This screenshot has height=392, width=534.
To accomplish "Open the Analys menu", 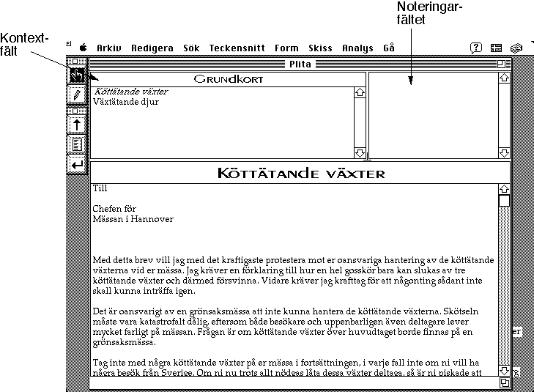I will [358, 48].
